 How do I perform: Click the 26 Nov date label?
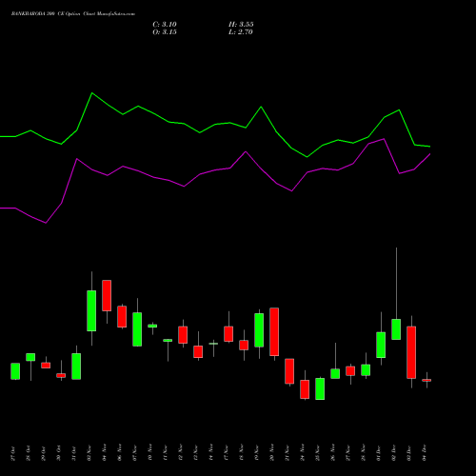(333, 452)
